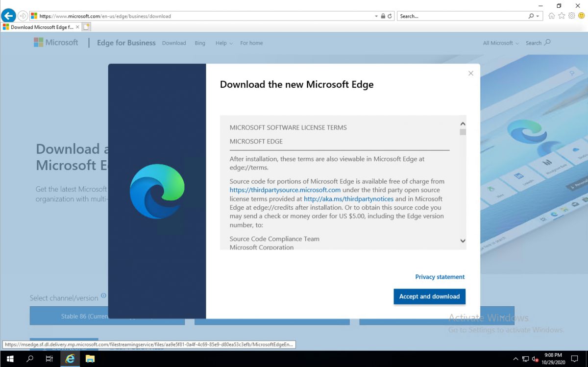Click the info icon next to Select channel/version
This screenshot has width=588, height=367.
pos(103,296)
